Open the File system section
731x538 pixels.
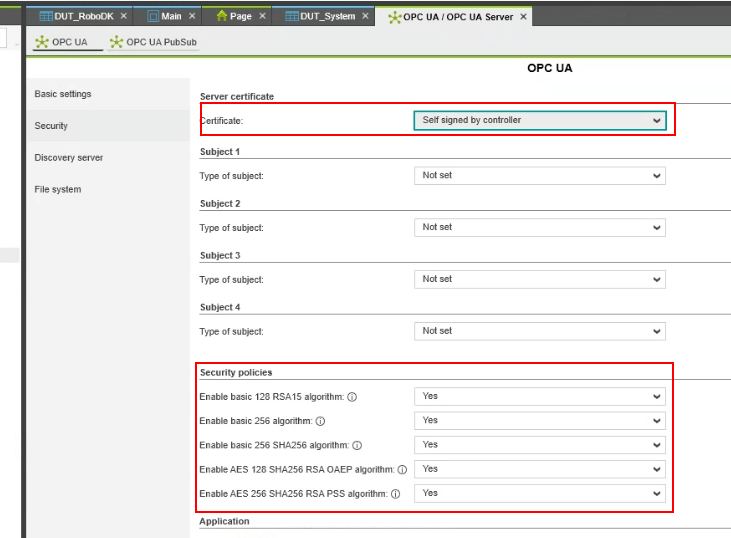point(108,189)
